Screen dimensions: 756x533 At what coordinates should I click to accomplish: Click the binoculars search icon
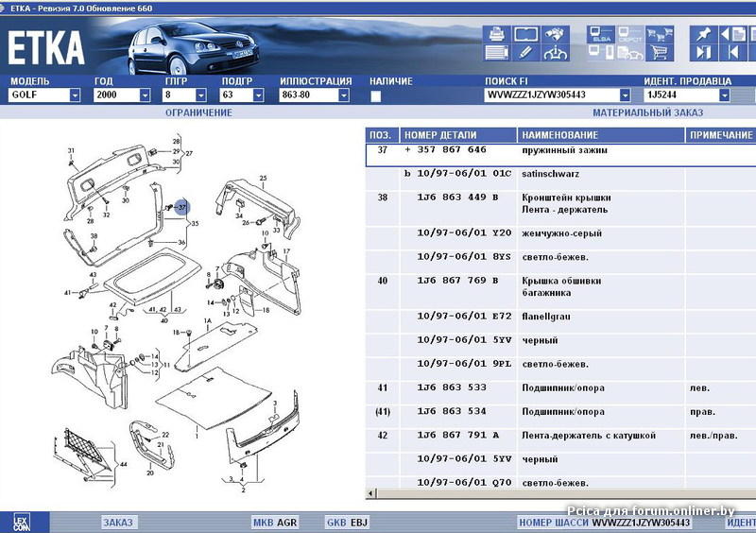(x=555, y=34)
